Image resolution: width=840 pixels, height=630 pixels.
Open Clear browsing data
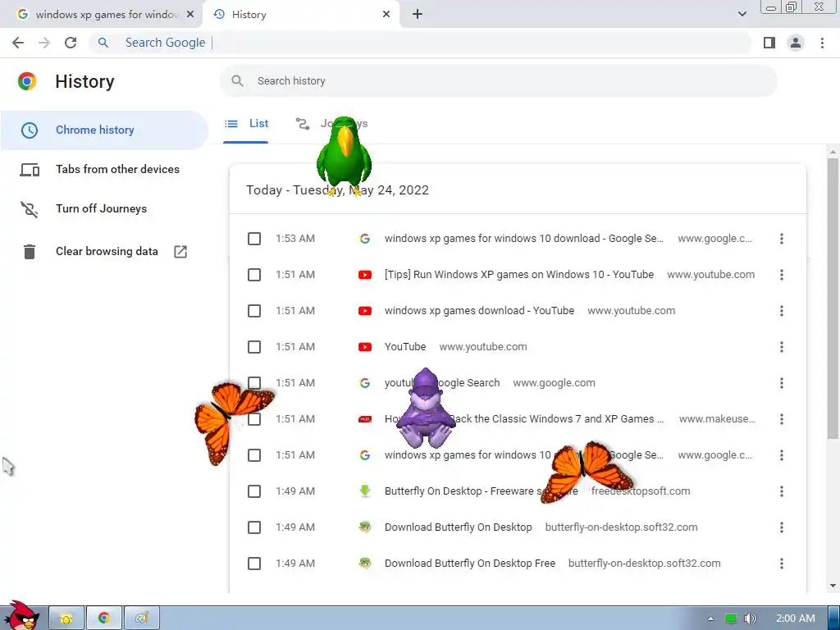click(104, 251)
